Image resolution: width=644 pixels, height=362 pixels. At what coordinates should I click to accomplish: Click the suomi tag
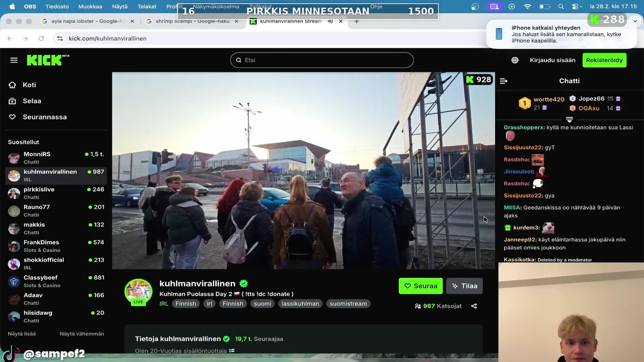pyautogui.click(x=263, y=304)
